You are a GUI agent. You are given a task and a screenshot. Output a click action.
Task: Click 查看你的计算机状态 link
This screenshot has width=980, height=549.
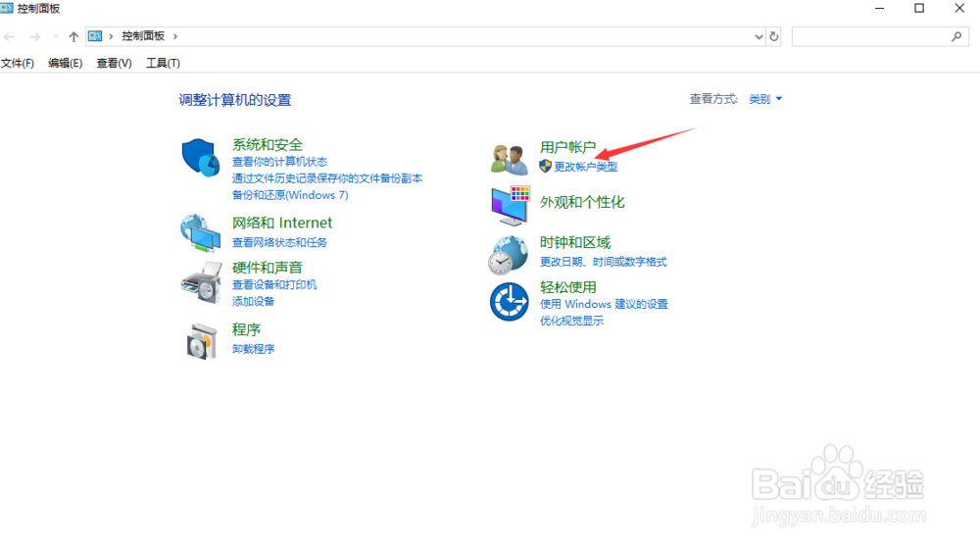coord(280,162)
